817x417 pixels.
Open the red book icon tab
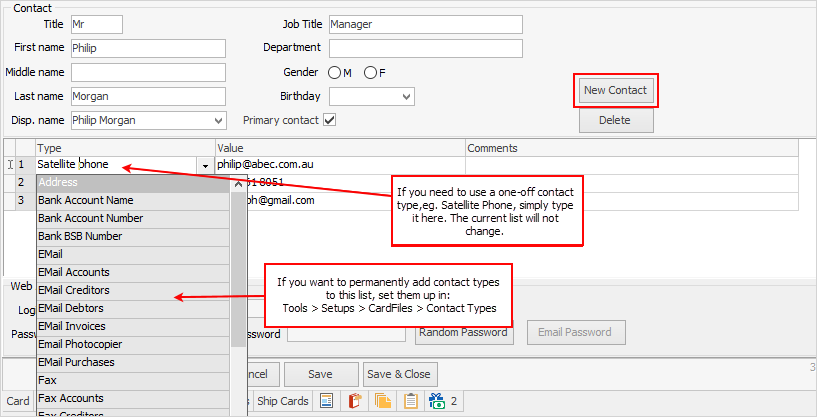click(354, 401)
